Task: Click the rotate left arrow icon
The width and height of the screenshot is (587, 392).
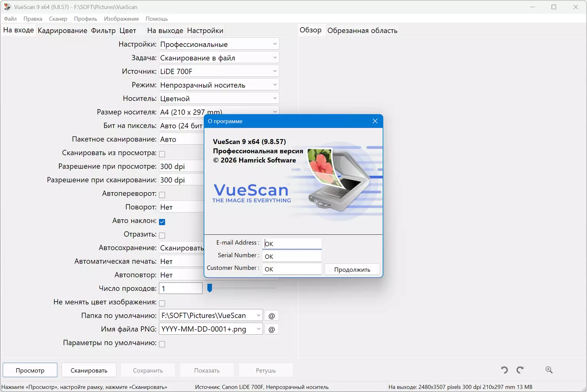Action: pos(504,370)
